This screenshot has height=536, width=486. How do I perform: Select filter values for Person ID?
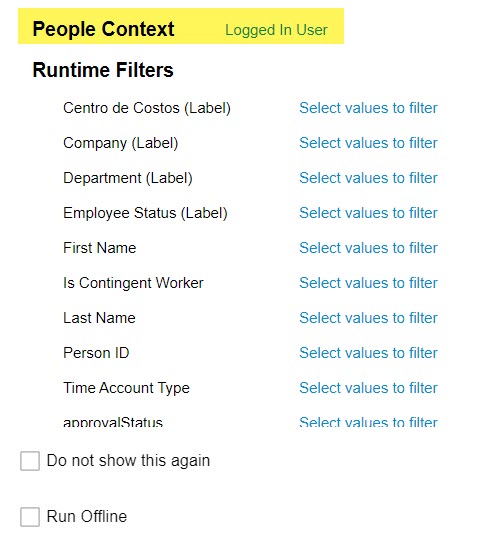click(368, 353)
